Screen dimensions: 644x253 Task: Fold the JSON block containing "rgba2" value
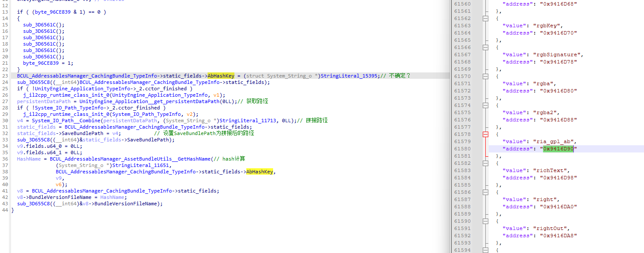click(x=485, y=105)
